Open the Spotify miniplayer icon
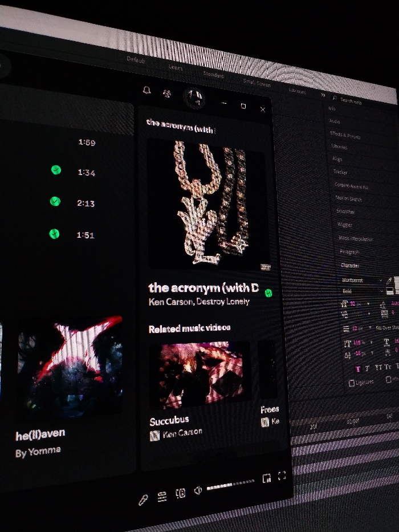399x532 pixels. (267, 478)
